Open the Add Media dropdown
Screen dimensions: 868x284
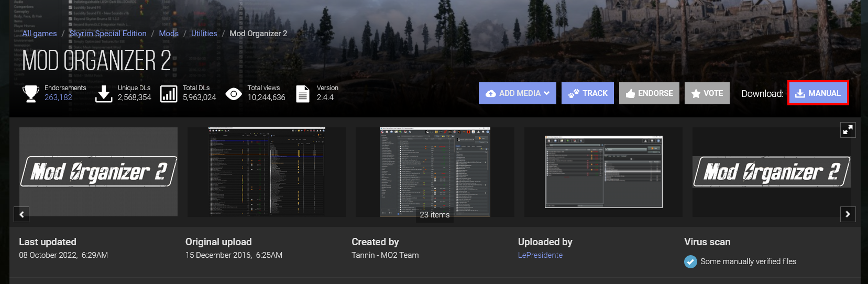pyautogui.click(x=518, y=93)
